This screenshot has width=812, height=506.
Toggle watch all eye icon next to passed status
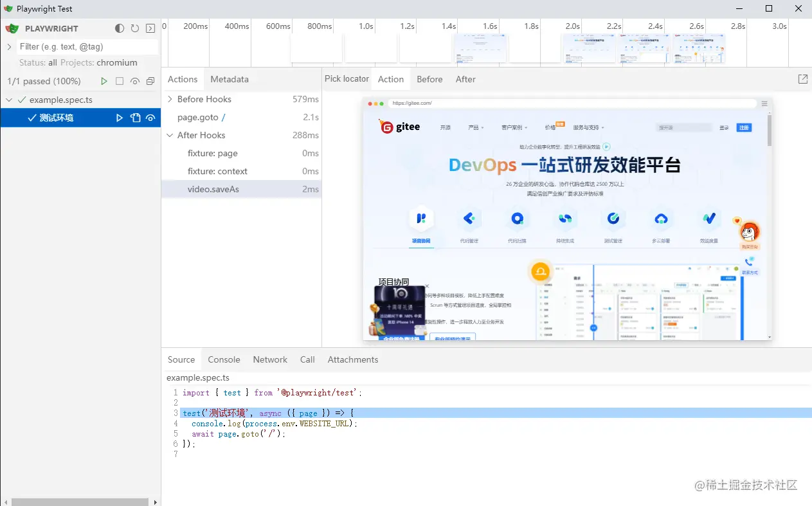click(135, 81)
